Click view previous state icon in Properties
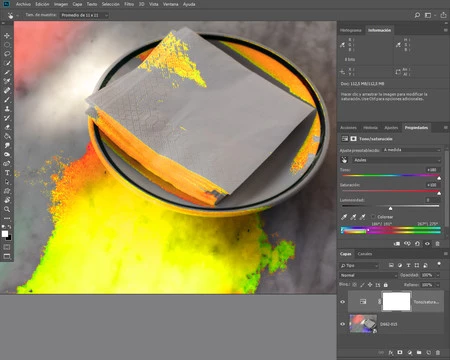This screenshot has width=450, height=360. coord(407,244)
